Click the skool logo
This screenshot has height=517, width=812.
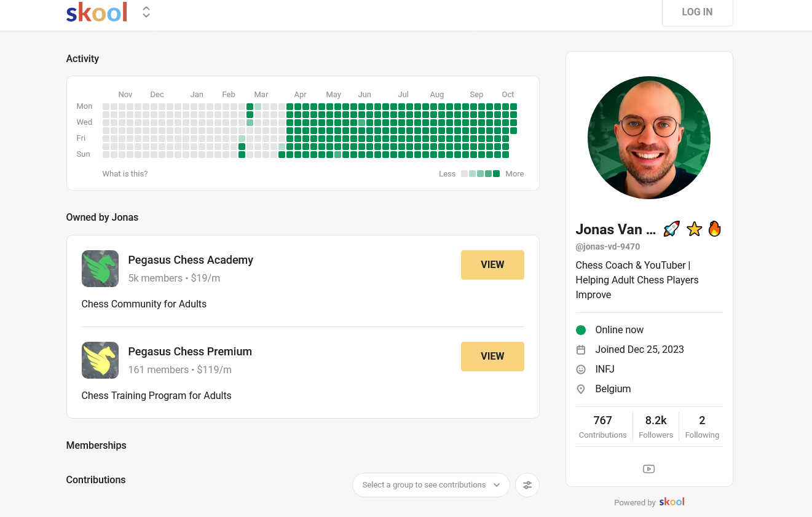(97, 12)
